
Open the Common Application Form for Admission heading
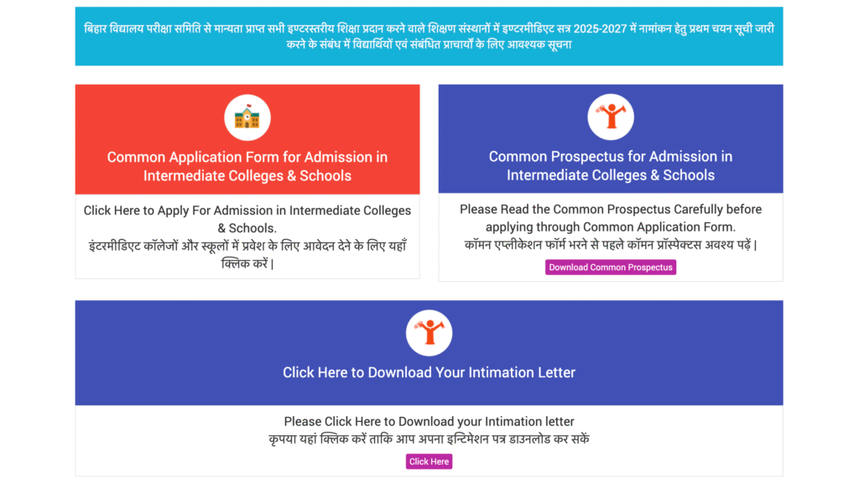point(247,166)
